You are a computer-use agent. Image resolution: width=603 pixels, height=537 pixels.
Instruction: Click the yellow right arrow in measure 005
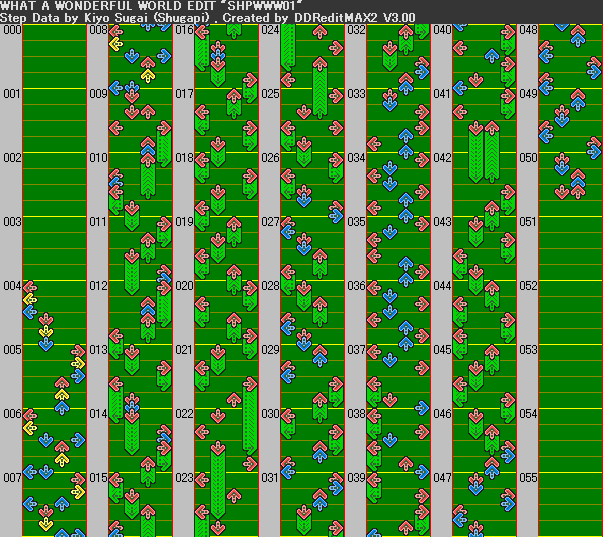[x=78, y=364]
